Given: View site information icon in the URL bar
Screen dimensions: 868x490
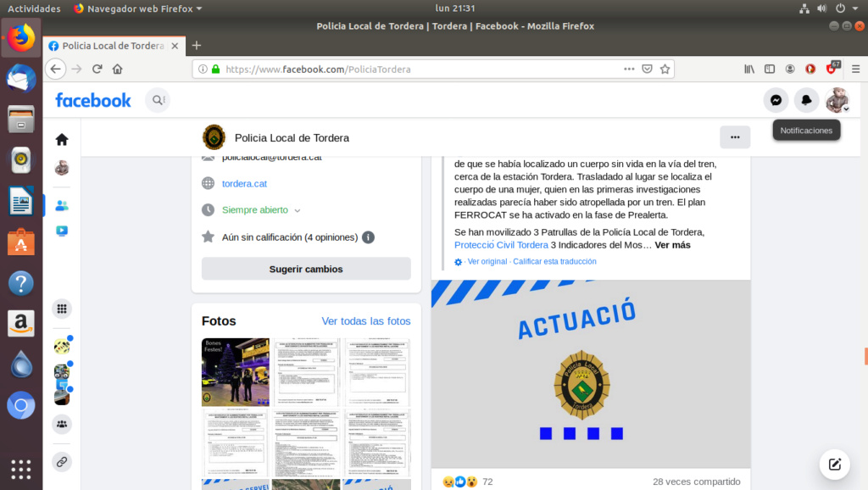Looking at the screenshot, I should pyautogui.click(x=203, y=70).
